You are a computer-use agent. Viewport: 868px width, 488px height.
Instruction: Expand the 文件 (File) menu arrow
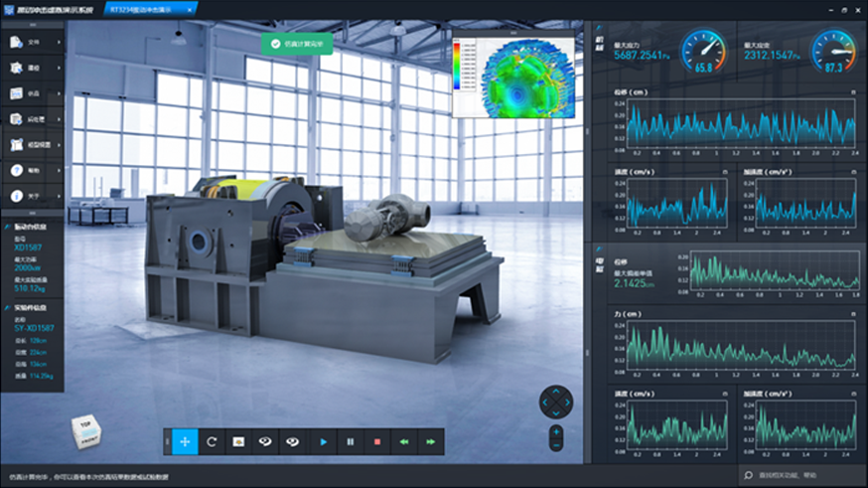60,43
